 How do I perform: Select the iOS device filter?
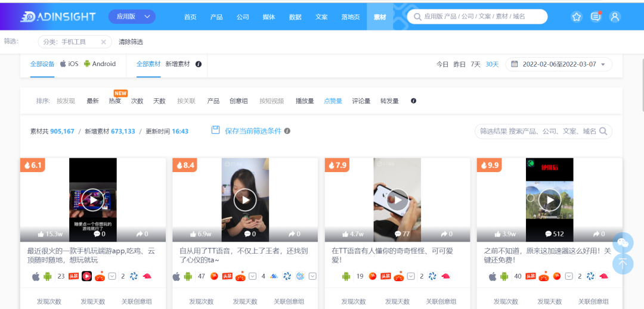point(69,64)
